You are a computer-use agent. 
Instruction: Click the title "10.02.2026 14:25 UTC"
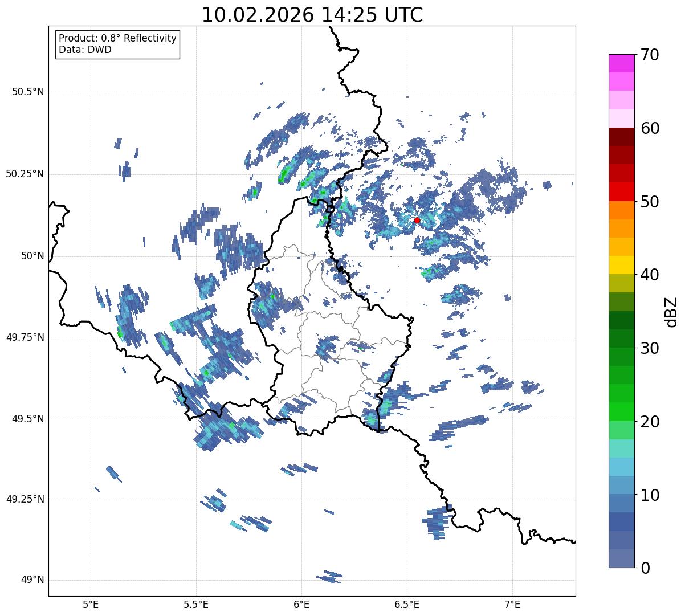(x=312, y=15)
